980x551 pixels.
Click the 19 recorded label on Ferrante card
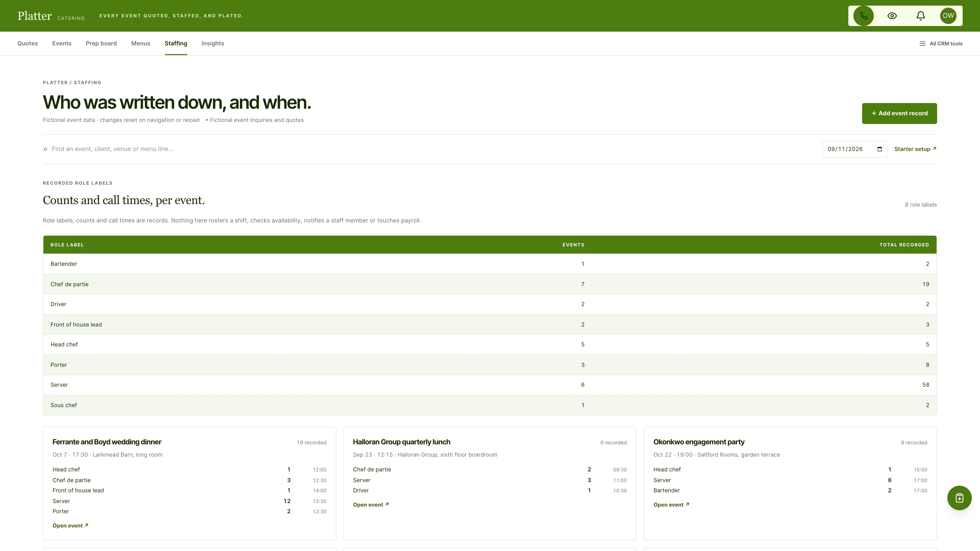pos(312,443)
